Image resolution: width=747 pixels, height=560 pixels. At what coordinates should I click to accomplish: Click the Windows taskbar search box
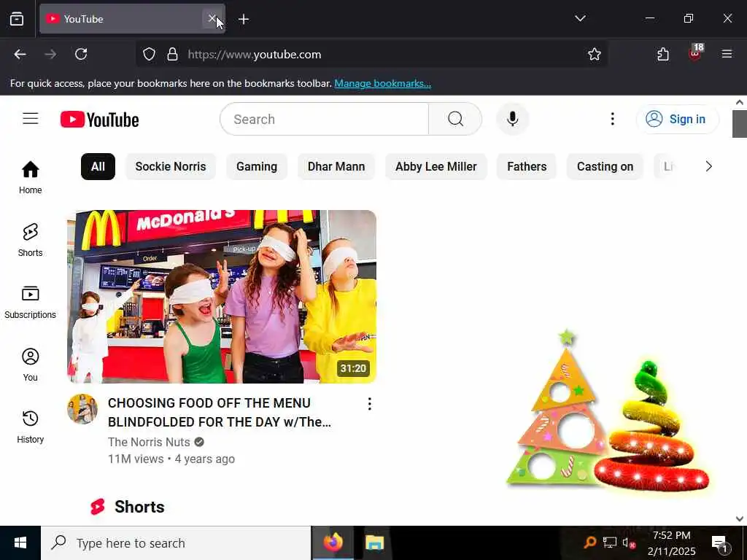176,542
